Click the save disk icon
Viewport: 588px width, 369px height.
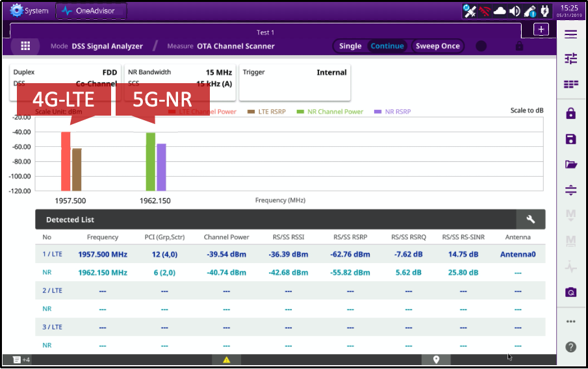tap(570, 139)
